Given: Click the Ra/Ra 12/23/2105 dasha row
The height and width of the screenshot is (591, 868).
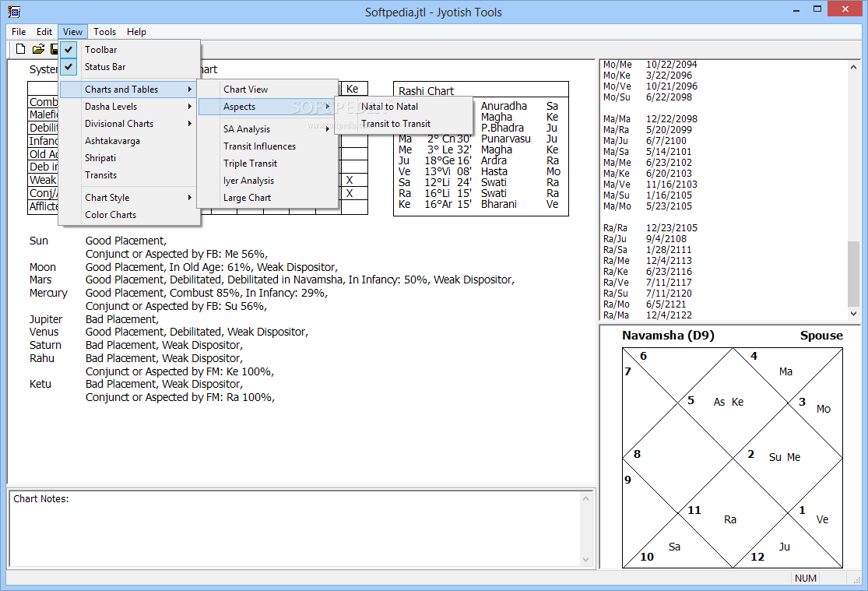Looking at the screenshot, I should (x=650, y=227).
